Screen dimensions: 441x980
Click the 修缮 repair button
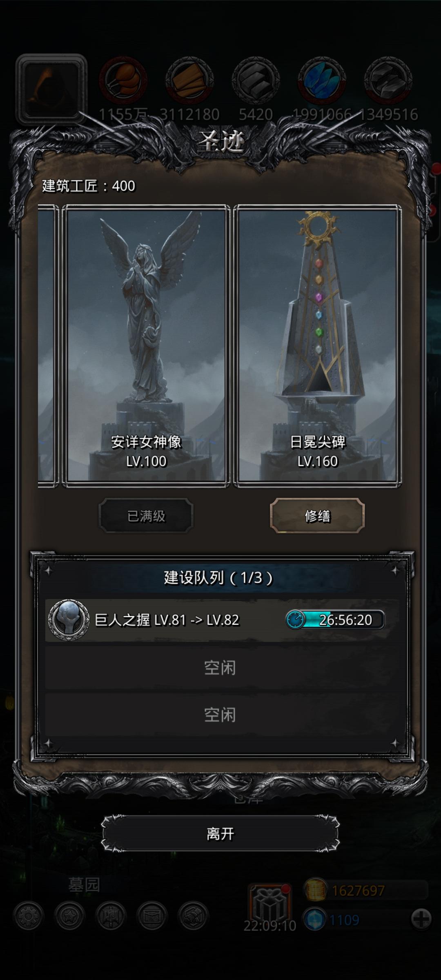pyautogui.click(x=317, y=516)
